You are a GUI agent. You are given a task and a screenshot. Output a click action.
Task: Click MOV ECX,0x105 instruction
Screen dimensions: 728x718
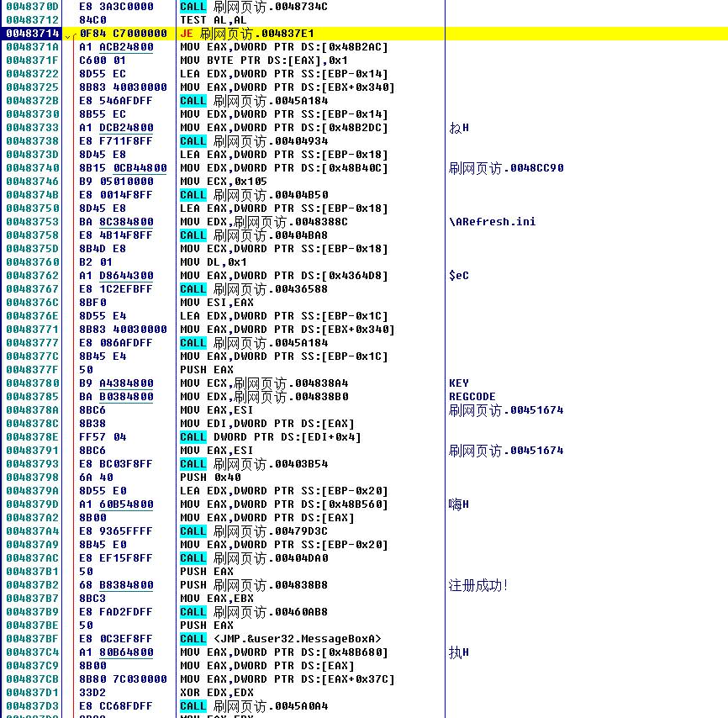click(224, 181)
